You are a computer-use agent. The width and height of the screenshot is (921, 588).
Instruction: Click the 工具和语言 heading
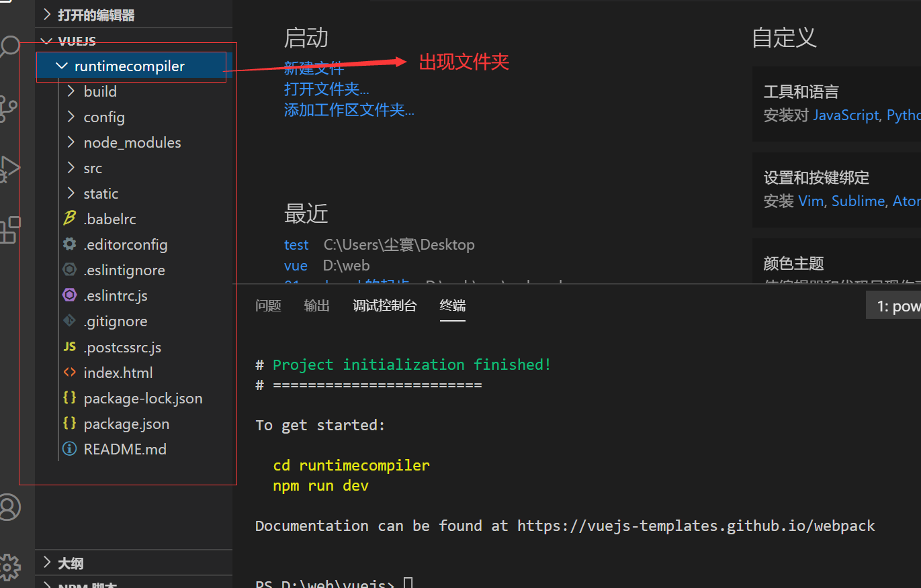click(x=801, y=91)
